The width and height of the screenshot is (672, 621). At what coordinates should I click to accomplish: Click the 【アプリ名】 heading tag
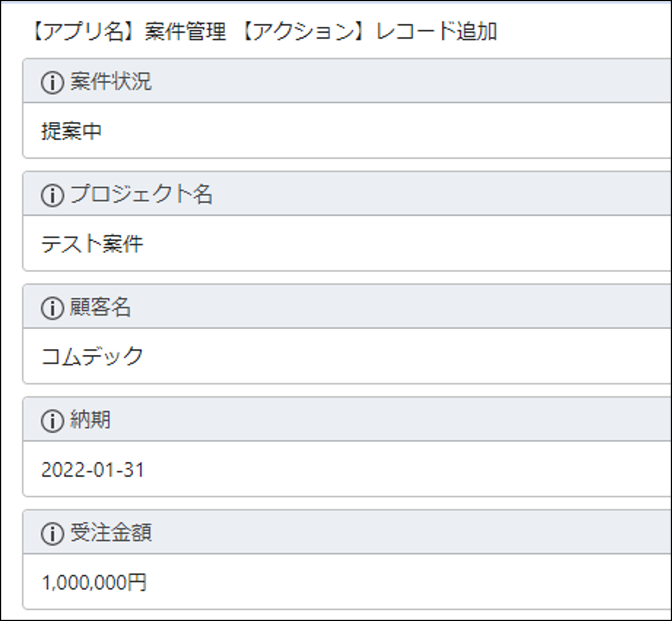[78, 32]
